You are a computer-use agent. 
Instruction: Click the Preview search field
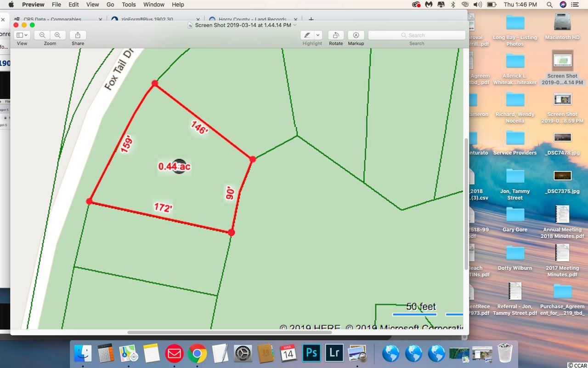coord(417,35)
